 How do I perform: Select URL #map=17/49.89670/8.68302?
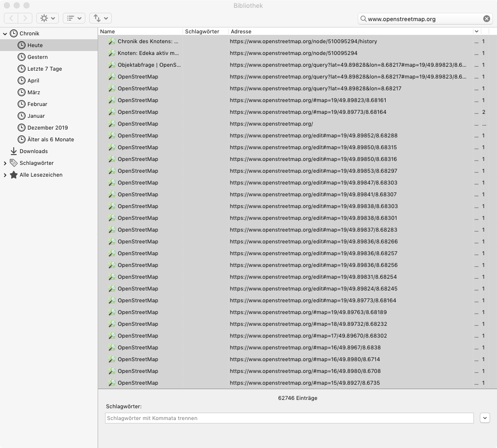coord(309,336)
